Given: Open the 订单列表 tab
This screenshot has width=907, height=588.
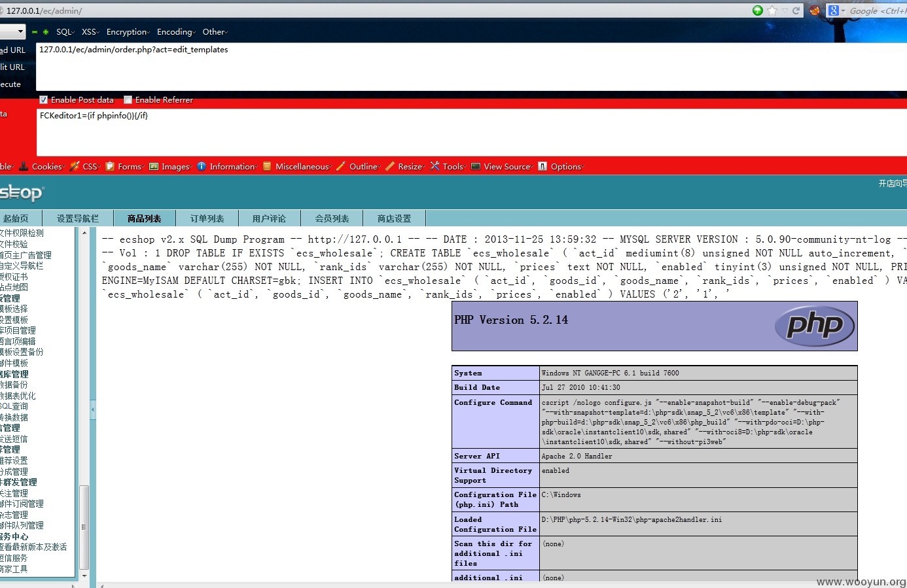Looking at the screenshot, I should tap(207, 218).
